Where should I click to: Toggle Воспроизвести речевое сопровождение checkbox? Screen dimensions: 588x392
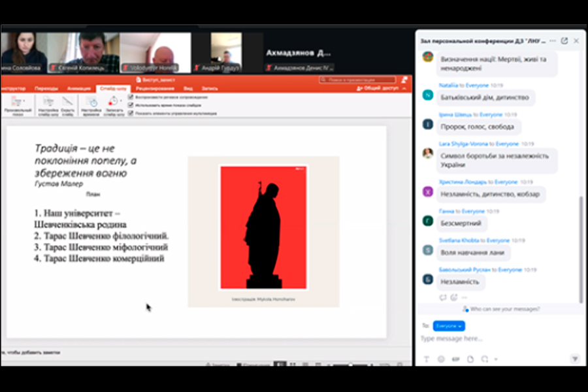click(x=131, y=97)
